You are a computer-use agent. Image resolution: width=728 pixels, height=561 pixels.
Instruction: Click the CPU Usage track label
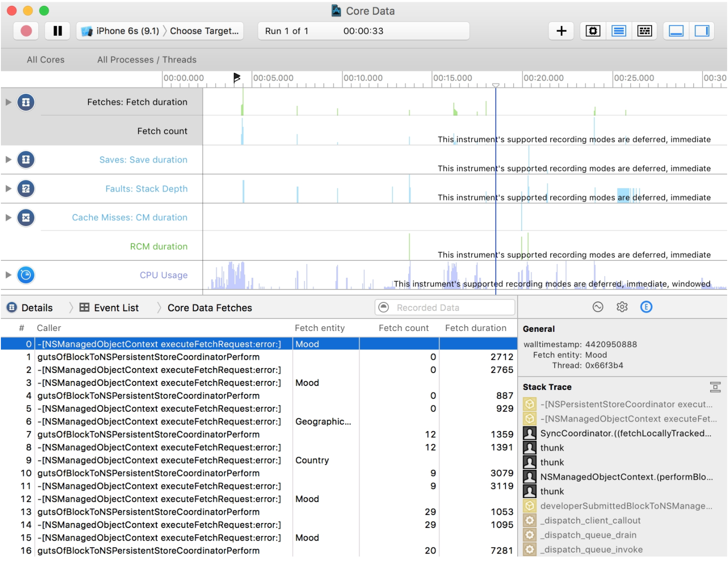point(163,275)
